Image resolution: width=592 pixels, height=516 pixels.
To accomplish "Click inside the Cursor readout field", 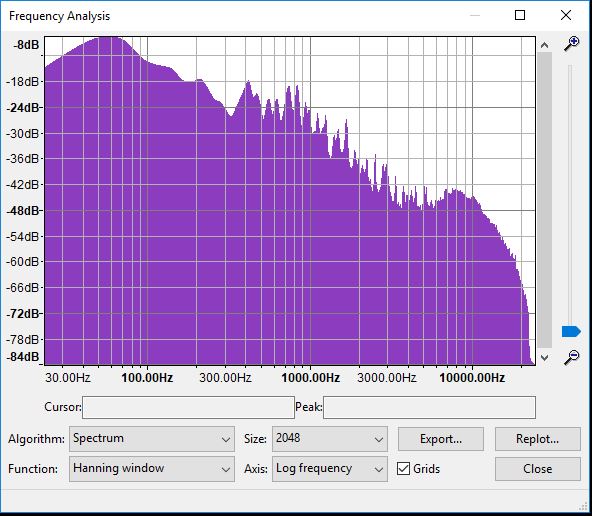I will tap(188, 407).
